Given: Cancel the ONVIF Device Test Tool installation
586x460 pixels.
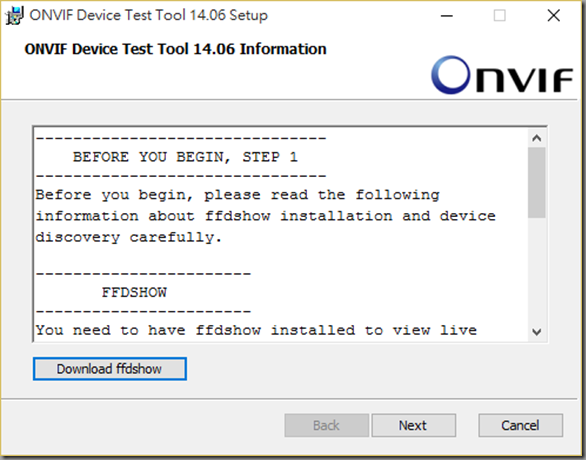Looking at the screenshot, I should (x=520, y=425).
